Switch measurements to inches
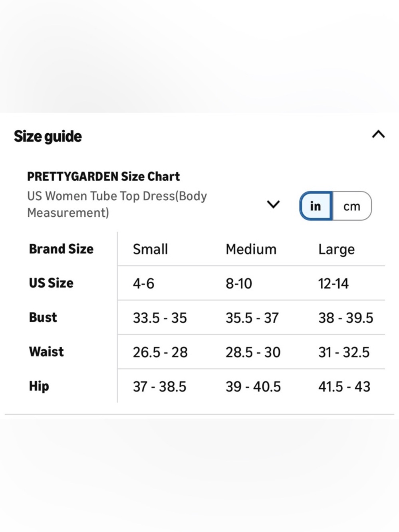Screen dimensions: 399x532 tap(316, 206)
